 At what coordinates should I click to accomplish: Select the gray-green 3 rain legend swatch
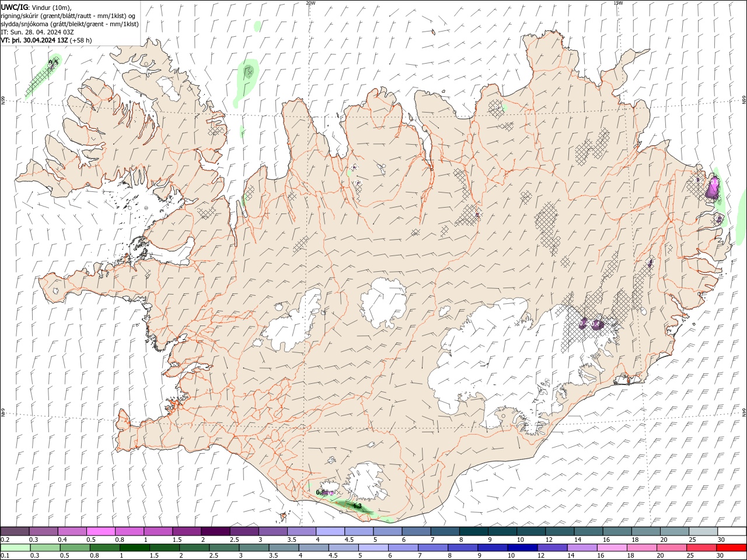[254, 548]
